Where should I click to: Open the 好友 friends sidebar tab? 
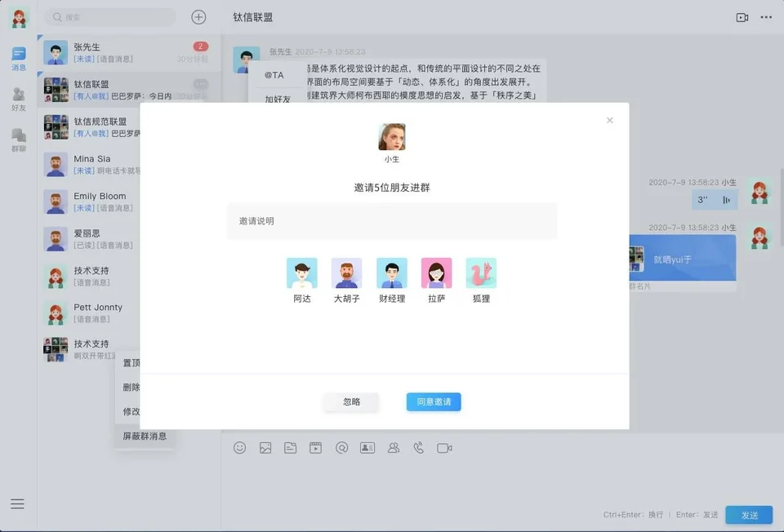(19, 100)
